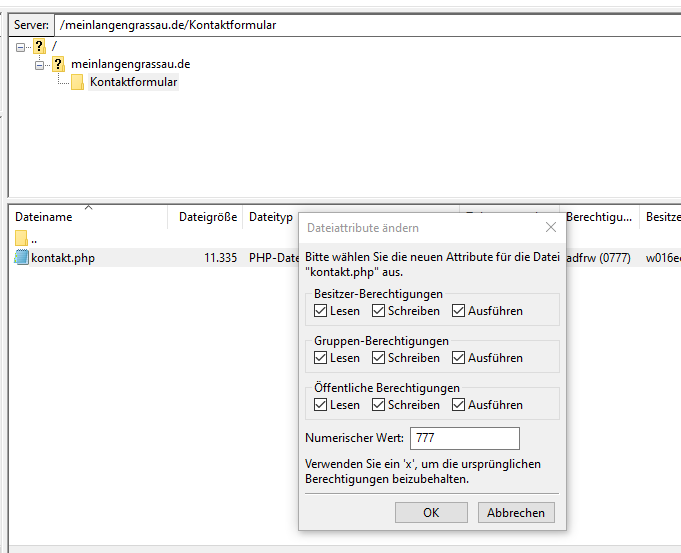Select the root '/' tree item

[x=54, y=46]
